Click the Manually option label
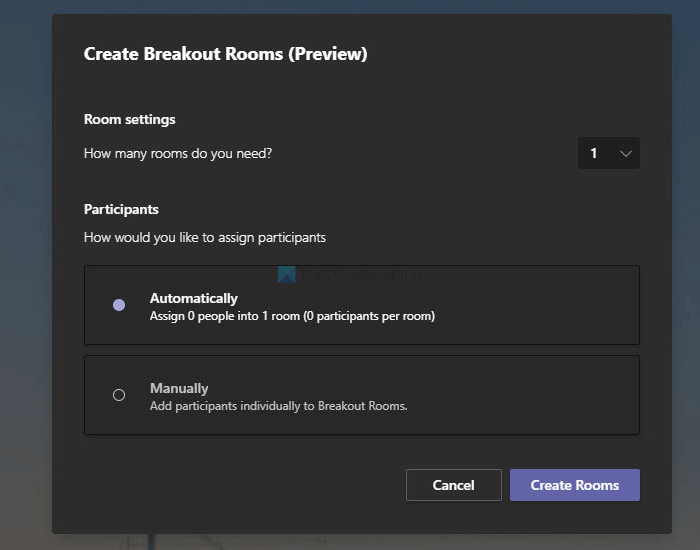 pyautogui.click(x=179, y=388)
